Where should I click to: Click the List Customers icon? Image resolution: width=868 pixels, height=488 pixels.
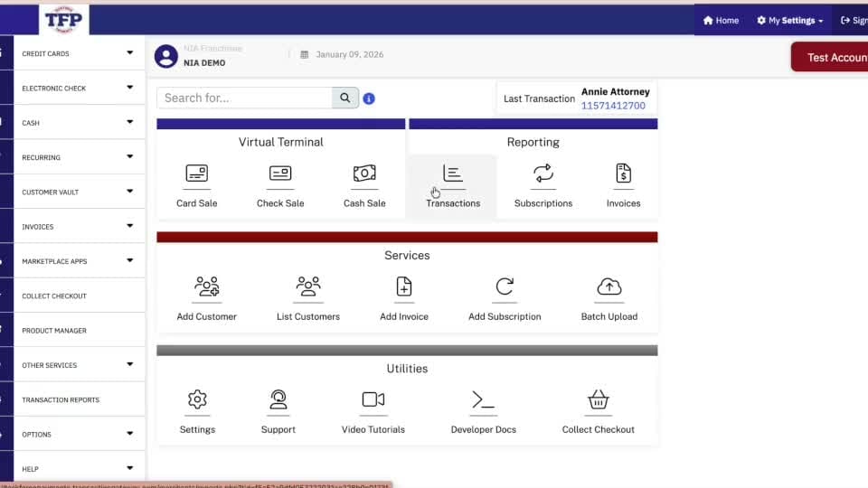(x=307, y=286)
